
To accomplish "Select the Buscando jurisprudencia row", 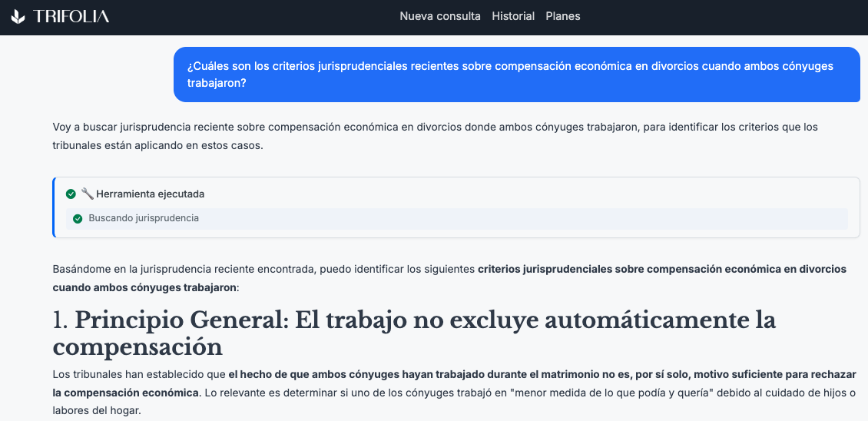I will point(457,219).
